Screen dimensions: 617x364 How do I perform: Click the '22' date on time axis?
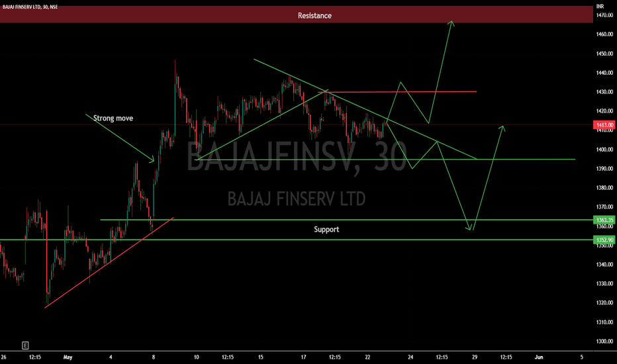click(x=367, y=357)
